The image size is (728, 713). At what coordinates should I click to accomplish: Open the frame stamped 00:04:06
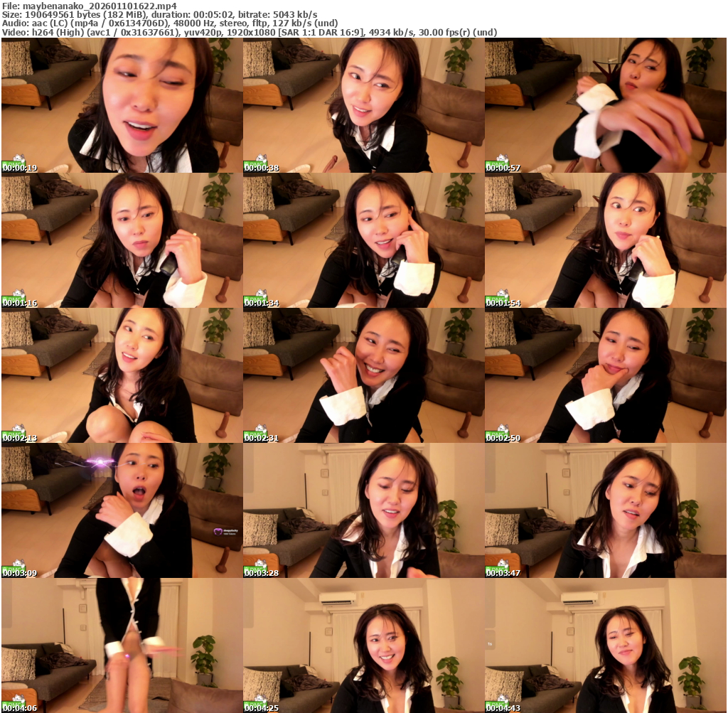[122, 645]
